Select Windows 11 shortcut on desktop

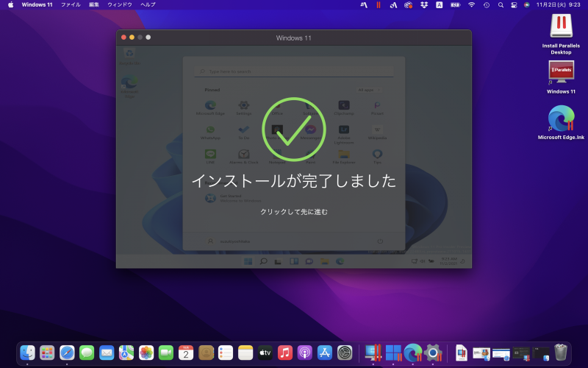561,77
